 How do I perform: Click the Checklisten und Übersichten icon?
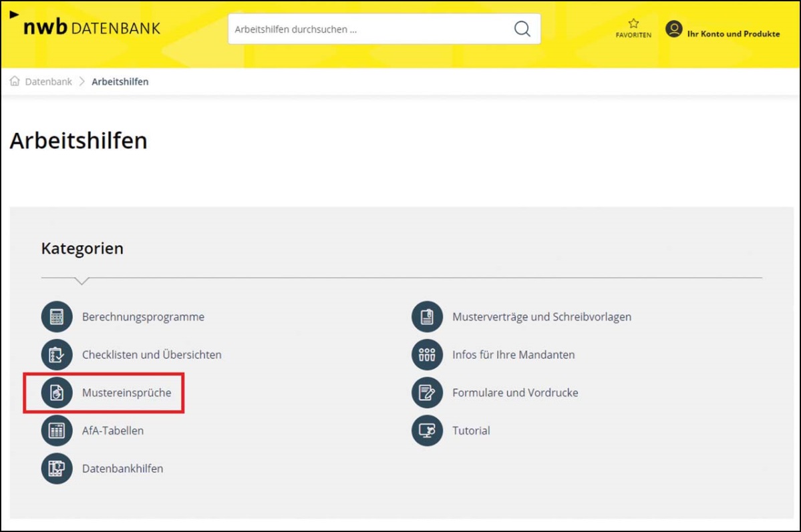pyautogui.click(x=57, y=355)
